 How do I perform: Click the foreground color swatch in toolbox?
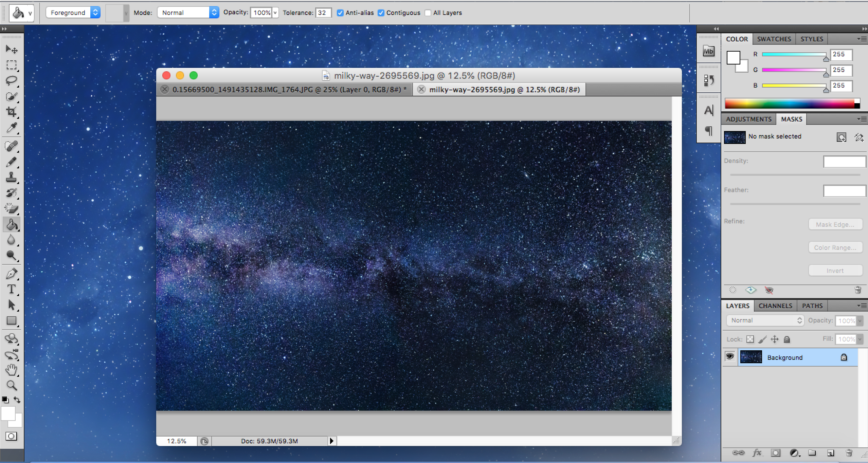tap(7, 413)
